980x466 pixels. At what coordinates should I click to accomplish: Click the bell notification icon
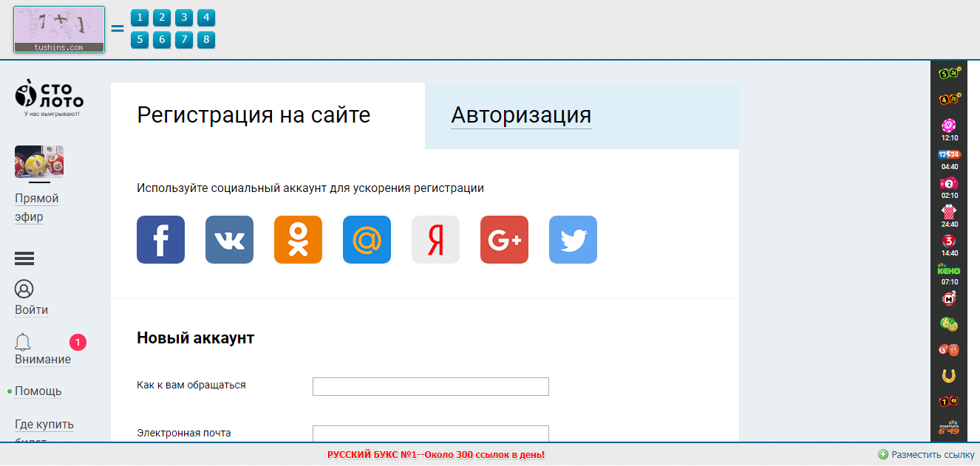click(23, 342)
